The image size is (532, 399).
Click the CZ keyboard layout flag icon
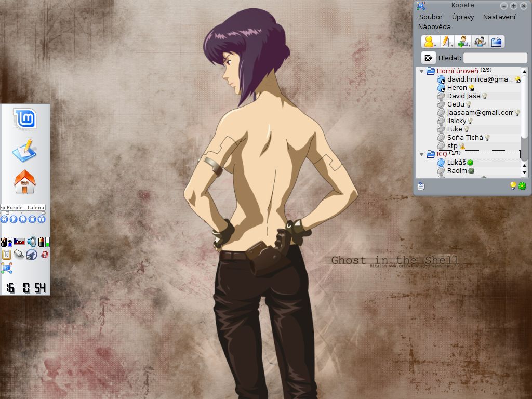pyautogui.click(x=19, y=242)
